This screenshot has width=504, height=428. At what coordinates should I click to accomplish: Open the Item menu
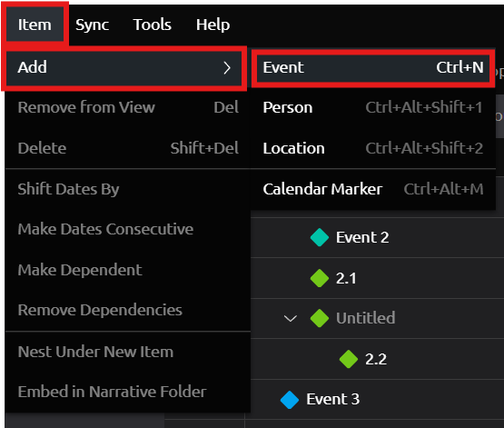click(35, 25)
